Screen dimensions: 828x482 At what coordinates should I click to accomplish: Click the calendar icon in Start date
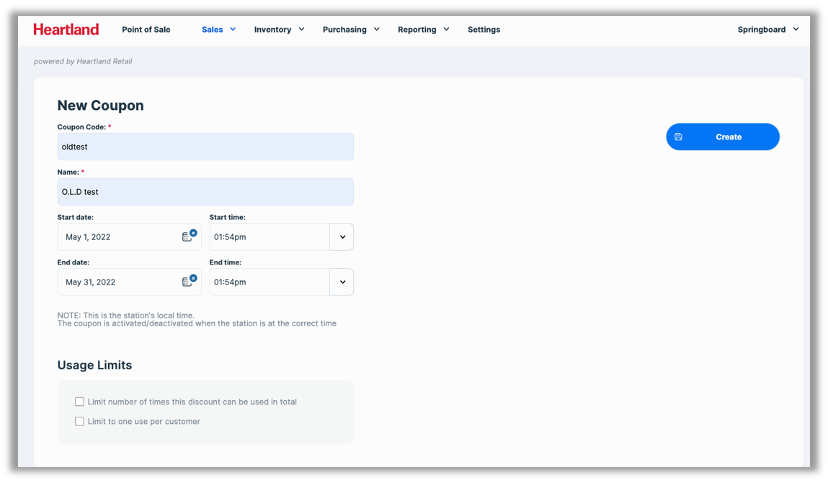coord(186,237)
